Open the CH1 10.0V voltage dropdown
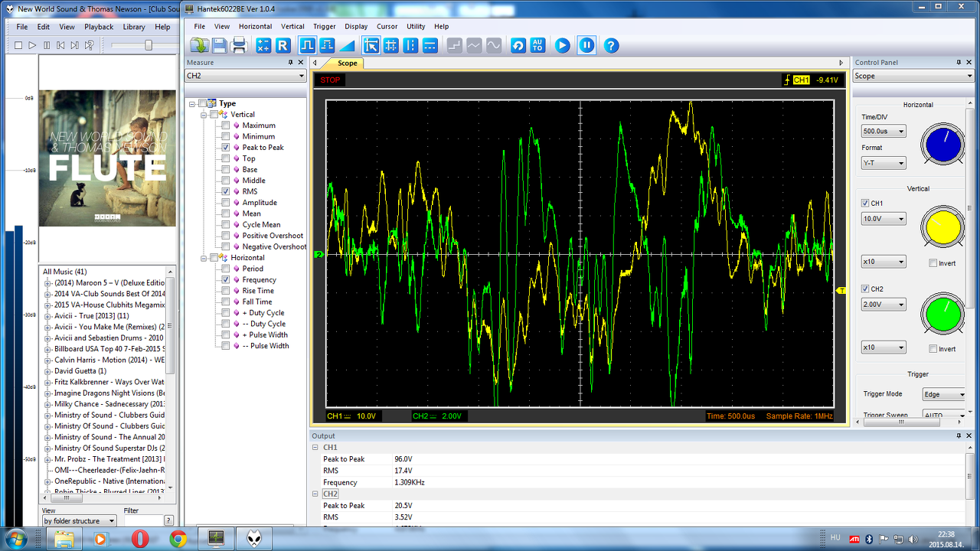 884,219
